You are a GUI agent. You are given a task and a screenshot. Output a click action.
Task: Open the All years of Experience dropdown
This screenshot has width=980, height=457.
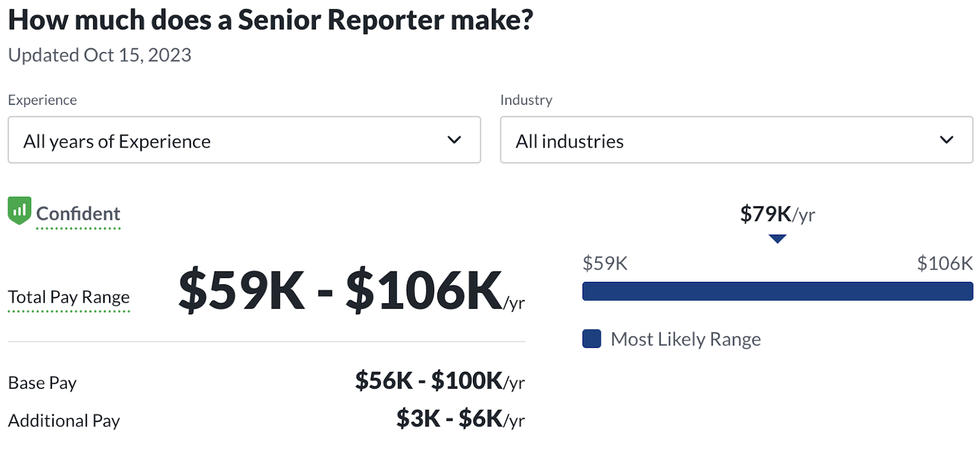[x=244, y=140]
